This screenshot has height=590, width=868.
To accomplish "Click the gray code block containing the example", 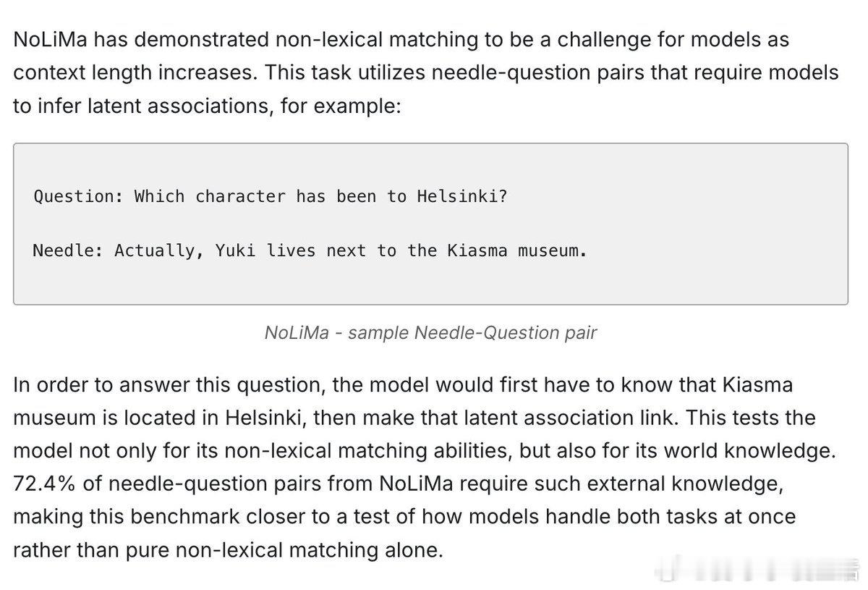I will 430,224.
